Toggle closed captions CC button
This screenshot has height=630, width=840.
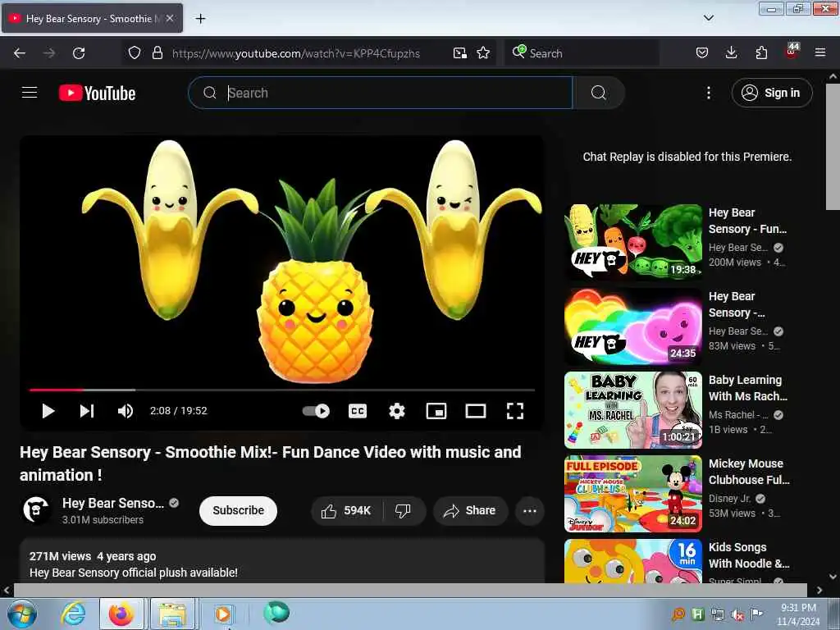click(358, 411)
